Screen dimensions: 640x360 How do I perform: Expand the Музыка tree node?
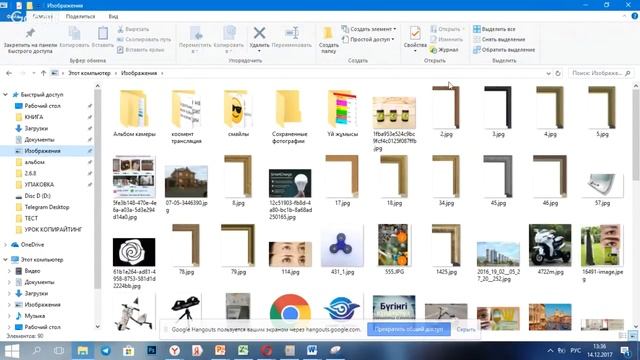pyautogui.click(x=9, y=316)
